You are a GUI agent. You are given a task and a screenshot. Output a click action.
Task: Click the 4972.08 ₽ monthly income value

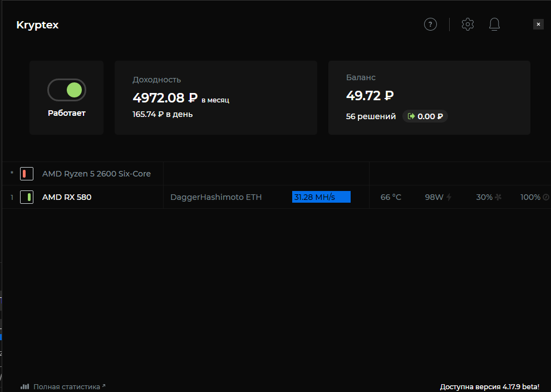(x=165, y=98)
